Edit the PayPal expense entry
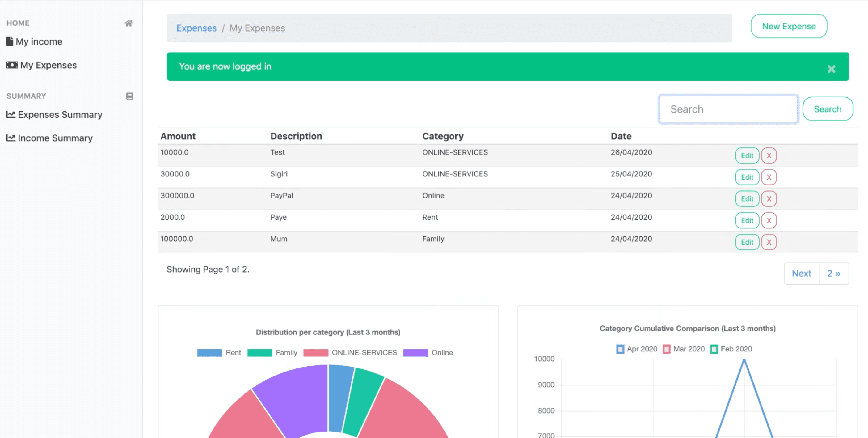The height and width of the screenshot is (438, 868). coord(747,199)
